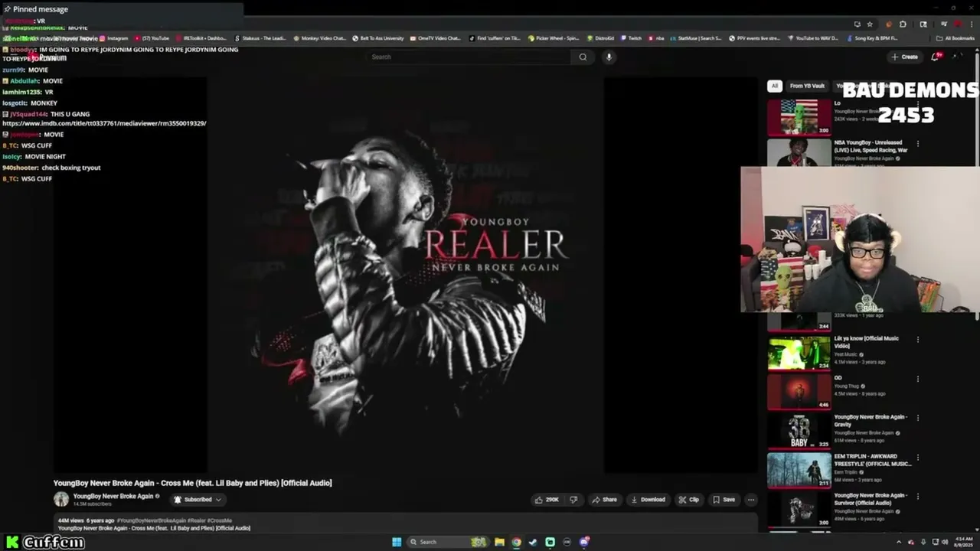Open Discord from the taskbar

584,542
